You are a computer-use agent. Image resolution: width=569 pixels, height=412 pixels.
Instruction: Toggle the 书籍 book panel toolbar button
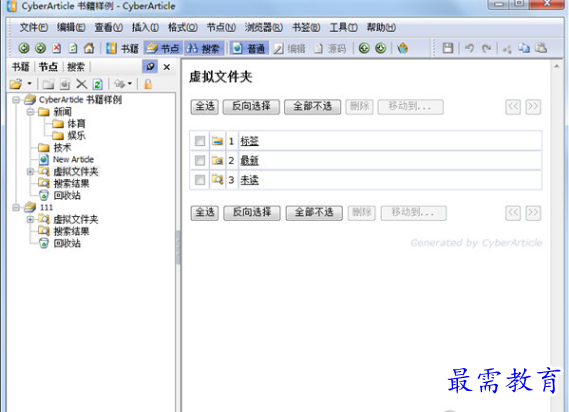(x=122, y=48)
